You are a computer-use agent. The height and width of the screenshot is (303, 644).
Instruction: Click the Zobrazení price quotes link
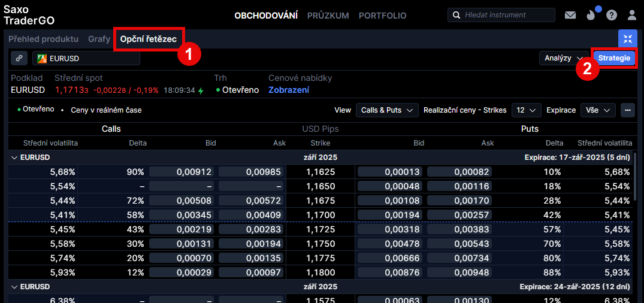[289, 90]
